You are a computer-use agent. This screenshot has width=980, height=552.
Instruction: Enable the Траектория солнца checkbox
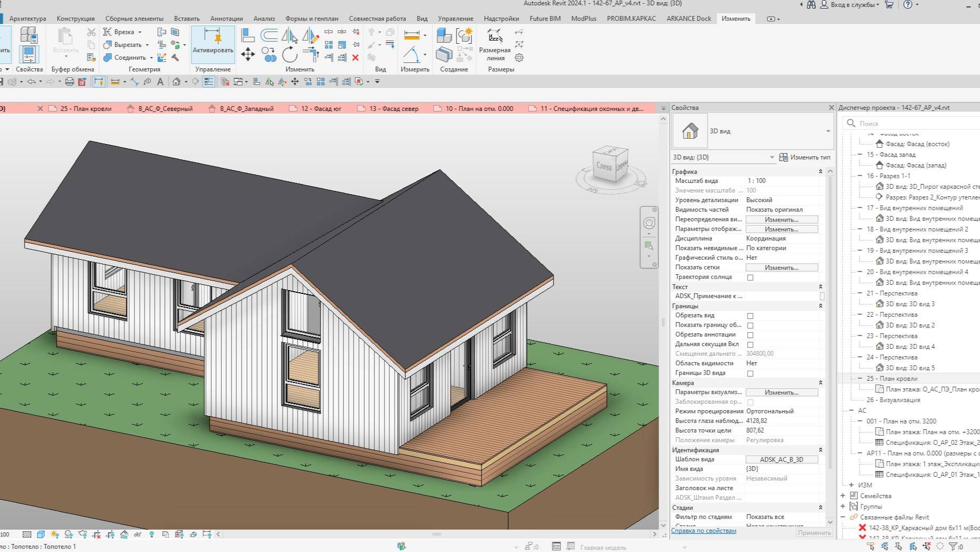pos(751,277)
